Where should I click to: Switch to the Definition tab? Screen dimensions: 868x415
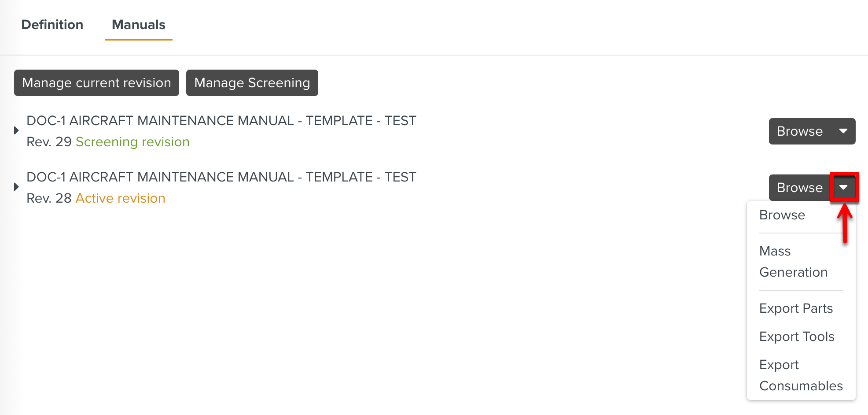click(52, 25)
